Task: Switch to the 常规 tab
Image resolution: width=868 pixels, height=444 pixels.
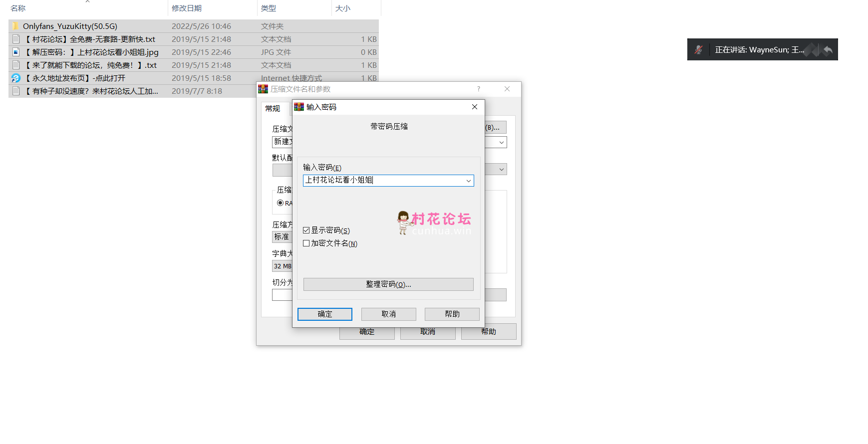Action: pyautogui.click(x=273, y=108)
